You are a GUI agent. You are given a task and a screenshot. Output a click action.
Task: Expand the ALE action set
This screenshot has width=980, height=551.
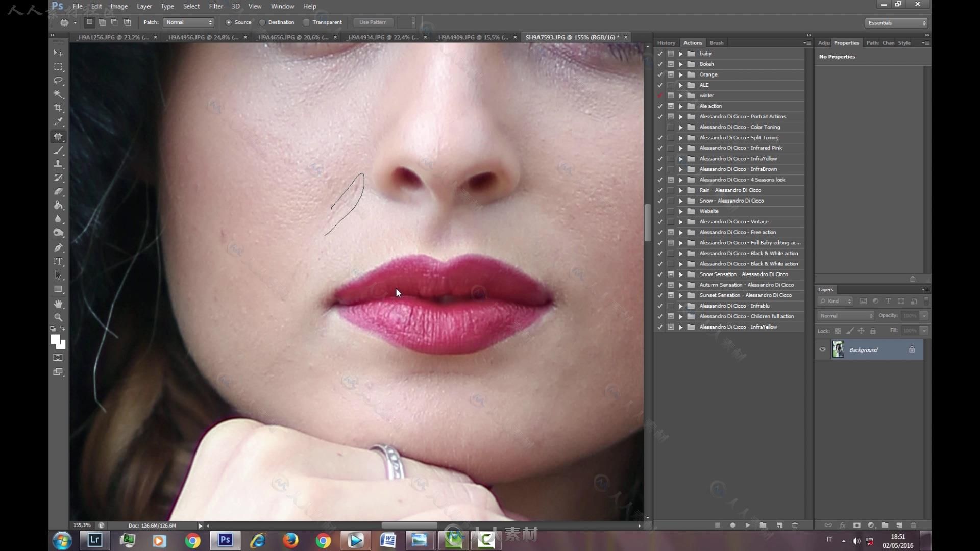point(681,85)
